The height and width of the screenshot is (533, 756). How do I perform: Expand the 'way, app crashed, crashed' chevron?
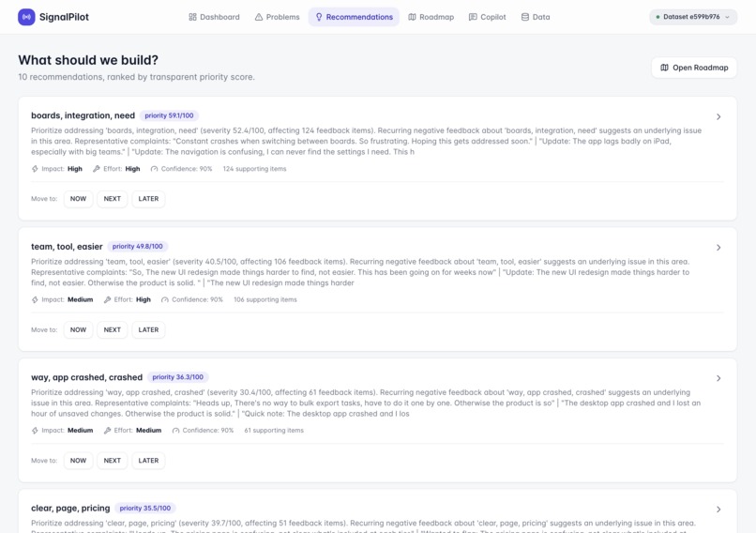click(718, 378)
